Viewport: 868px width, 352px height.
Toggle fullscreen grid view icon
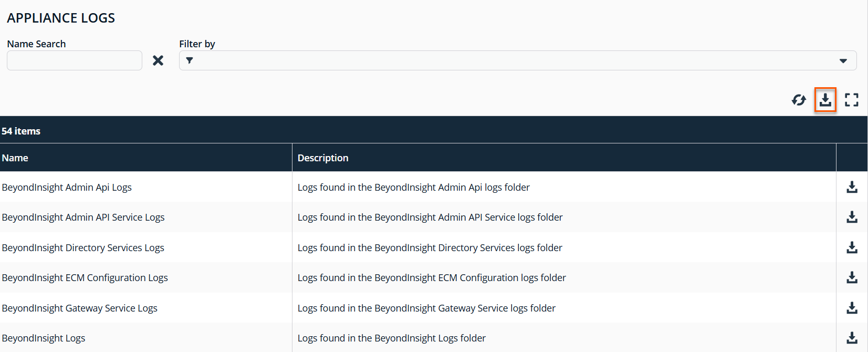click(x=852, y=100)
